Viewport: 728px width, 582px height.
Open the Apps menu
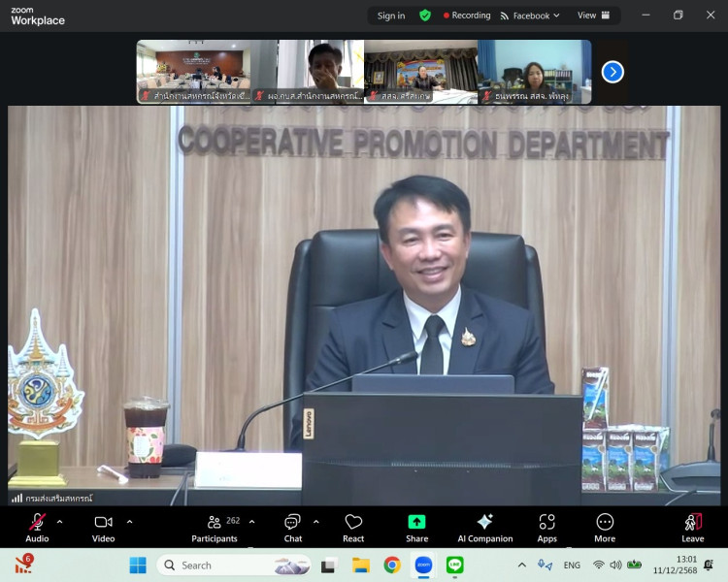point(547,527)
